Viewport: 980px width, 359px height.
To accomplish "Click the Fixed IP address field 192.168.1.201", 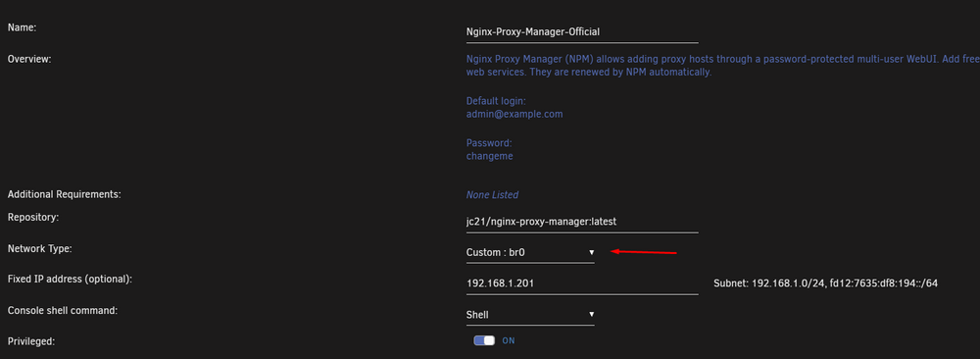I will (582, 283).
